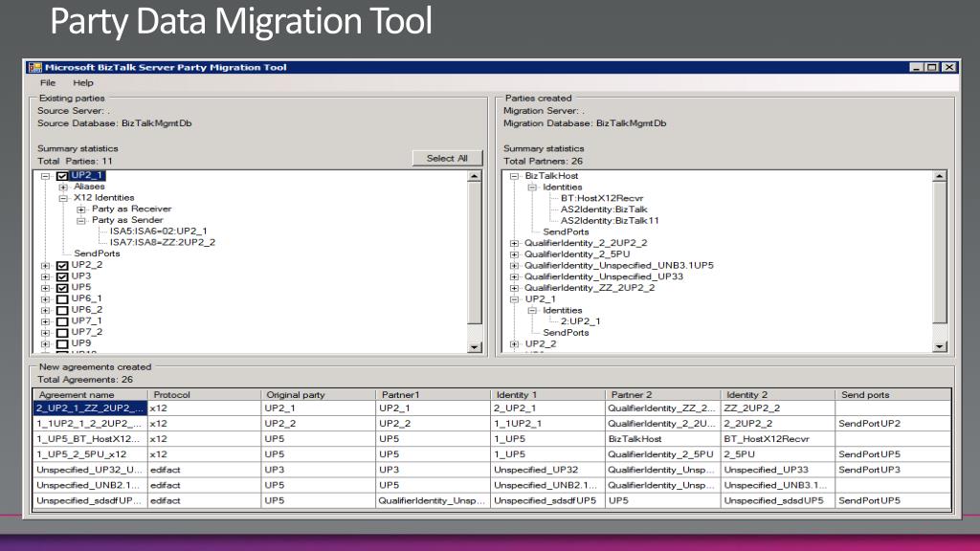Expand the QualifierIdentity_2_5PU node
The height and width of the screenshot is (551, 980).
coord(514,254)
